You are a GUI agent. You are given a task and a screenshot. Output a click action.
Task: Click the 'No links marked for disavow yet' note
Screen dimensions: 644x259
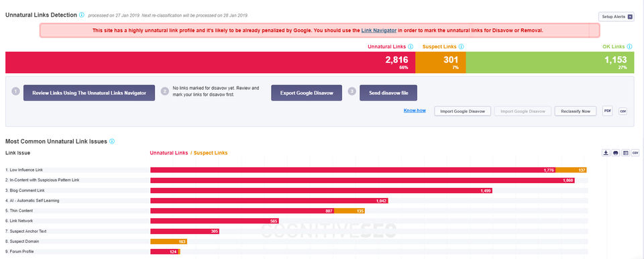pos(216,91)
